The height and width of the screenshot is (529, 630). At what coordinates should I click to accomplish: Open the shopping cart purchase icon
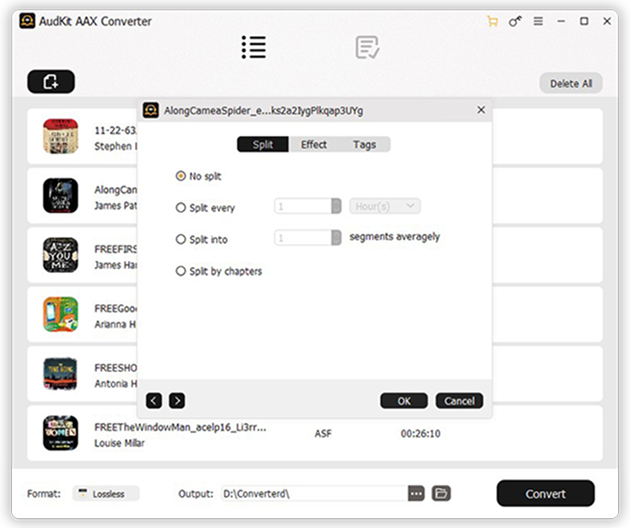click(492, 21)
